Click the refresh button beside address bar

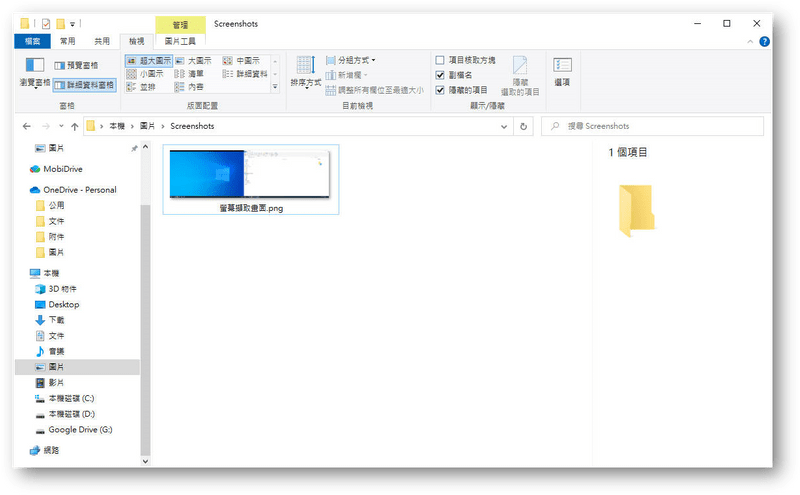(523, 127)
